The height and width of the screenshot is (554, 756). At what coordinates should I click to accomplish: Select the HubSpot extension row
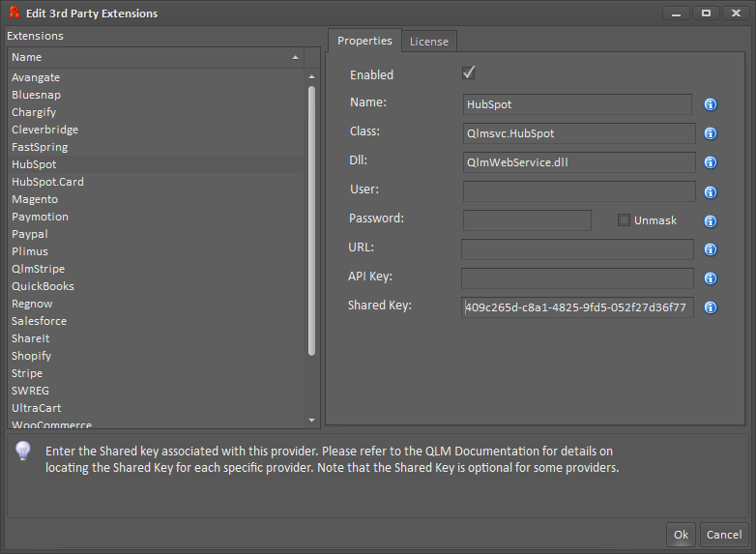156,164
